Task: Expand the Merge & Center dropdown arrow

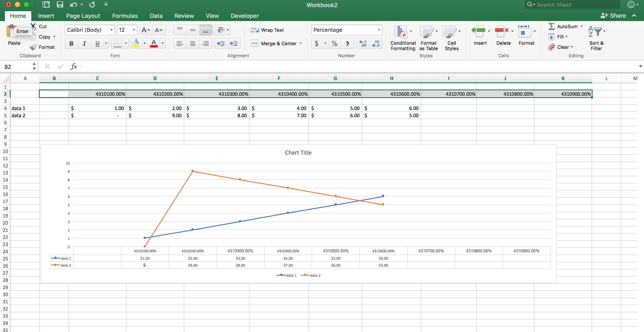Action: (301, 43)
